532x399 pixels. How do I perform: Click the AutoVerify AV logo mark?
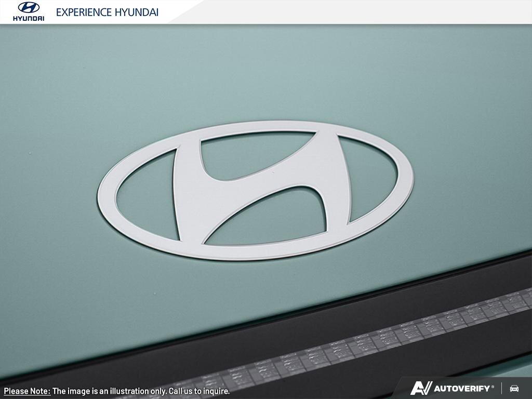click(421, 388)
